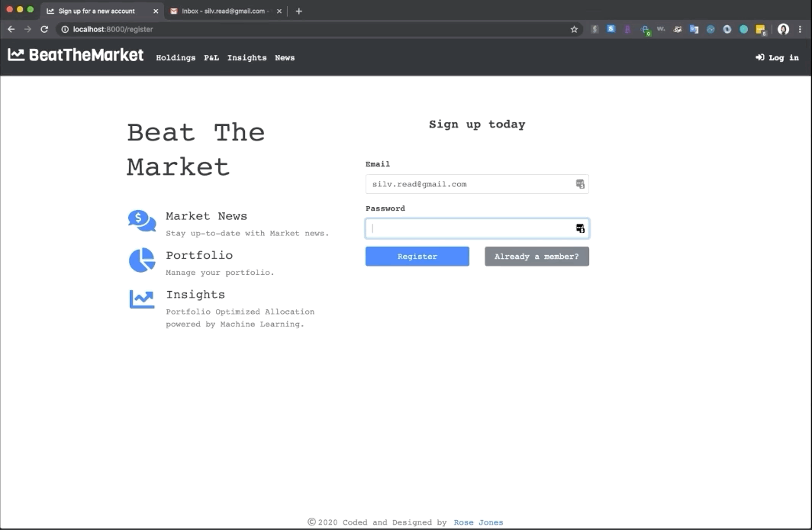The height and width of the screenshot is (530, 812).
Task: Click the password manager icon in Password field
Action: [x=580, y=228]
